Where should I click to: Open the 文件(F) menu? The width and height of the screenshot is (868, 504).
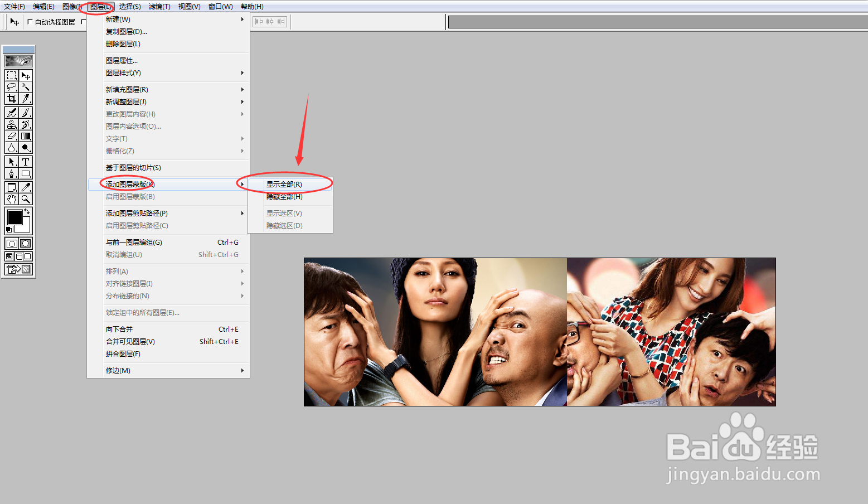pos(14,7)
